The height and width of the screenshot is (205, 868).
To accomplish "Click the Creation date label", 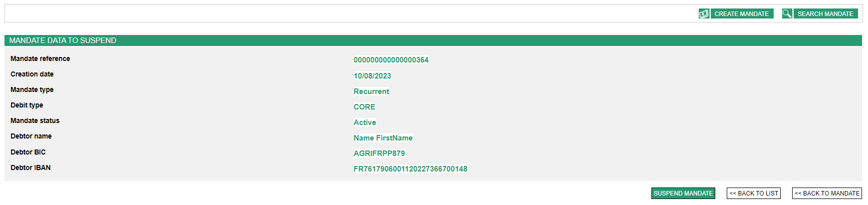I will (x=32, y=74).
